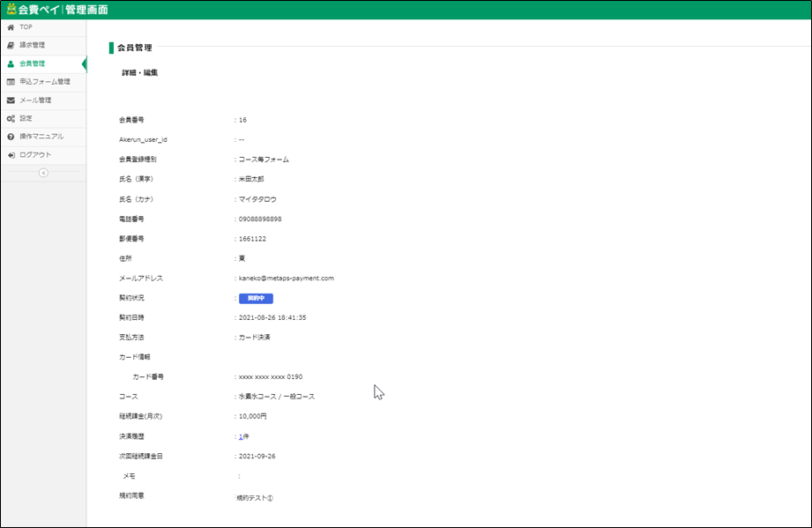Click the envelope icon for メール管理
The image size is (812, 528).
pos(11,100)
